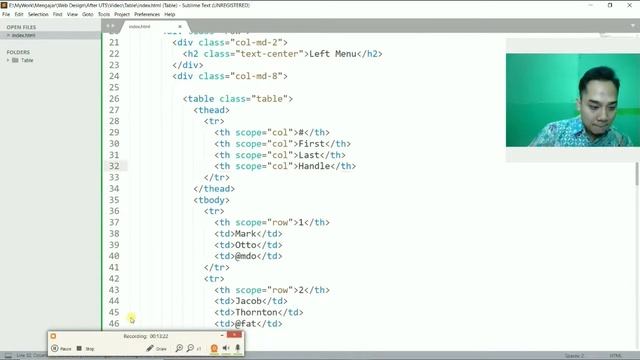
Task: Open the Edit menu
Action: click(19, 14)
